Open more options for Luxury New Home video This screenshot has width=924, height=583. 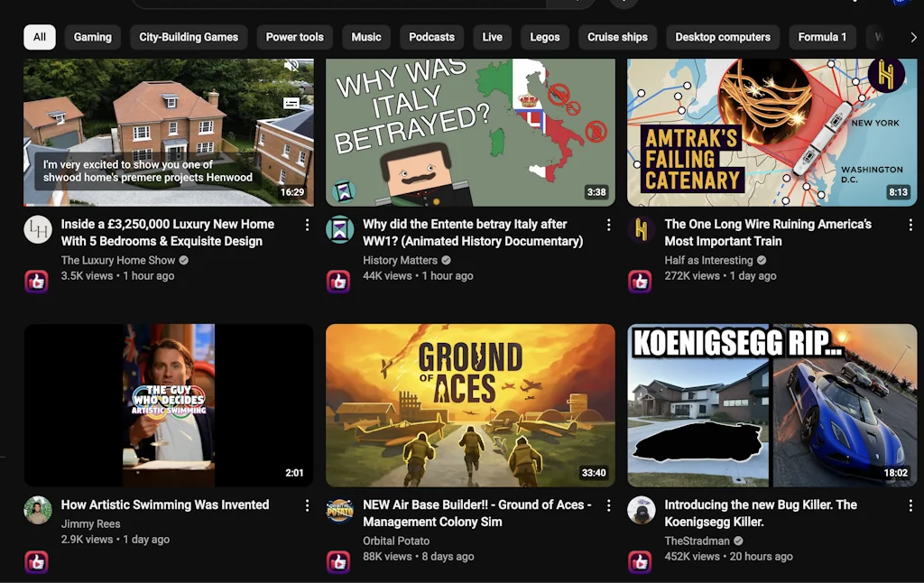(307, 225)
